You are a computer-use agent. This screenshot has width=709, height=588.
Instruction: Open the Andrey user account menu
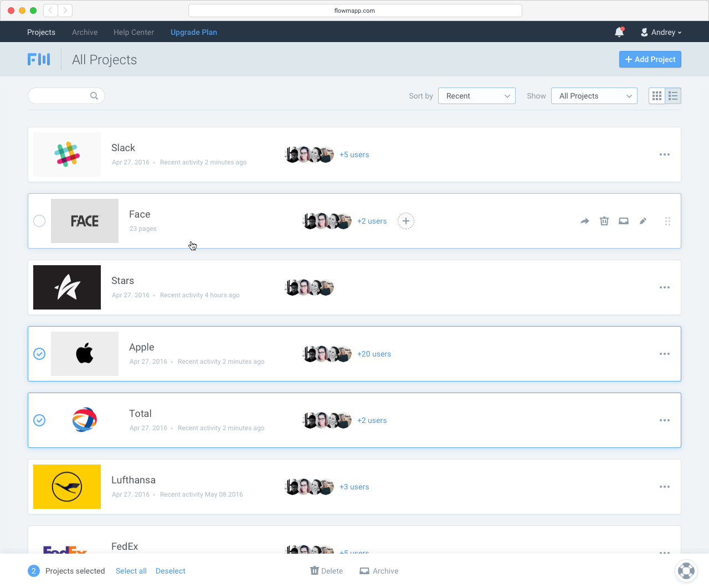pos(661,32)
